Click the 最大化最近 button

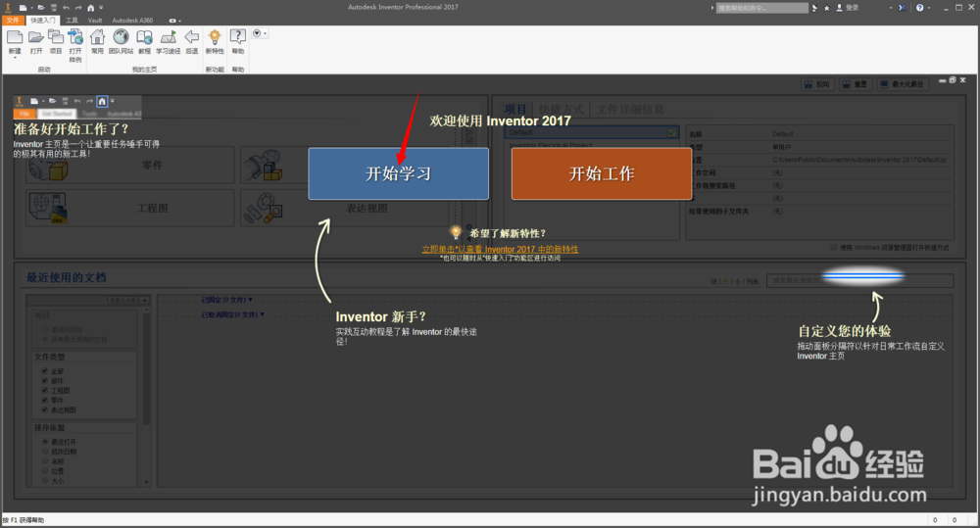point(903,84)
